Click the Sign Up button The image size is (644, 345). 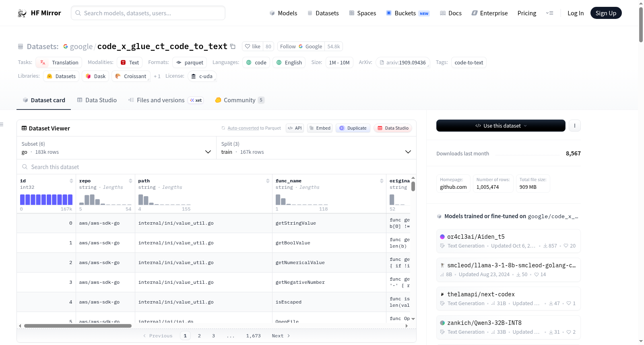click(606, 13)
